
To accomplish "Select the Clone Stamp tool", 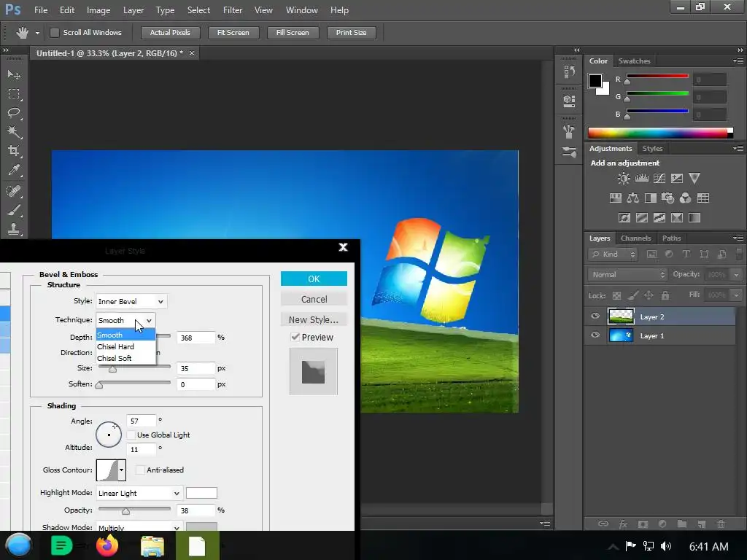I will [x=14, y=229].
